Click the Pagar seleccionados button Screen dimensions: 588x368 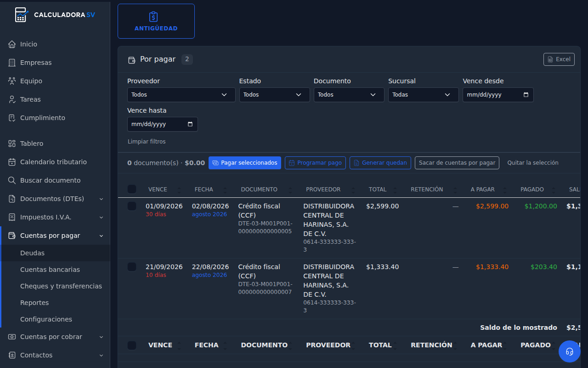245,163
